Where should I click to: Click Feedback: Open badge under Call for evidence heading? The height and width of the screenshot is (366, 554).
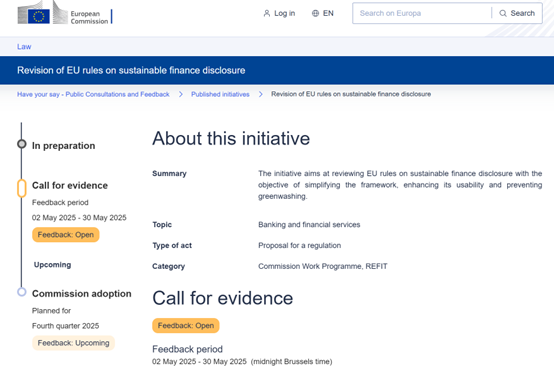tap(186, 326)
